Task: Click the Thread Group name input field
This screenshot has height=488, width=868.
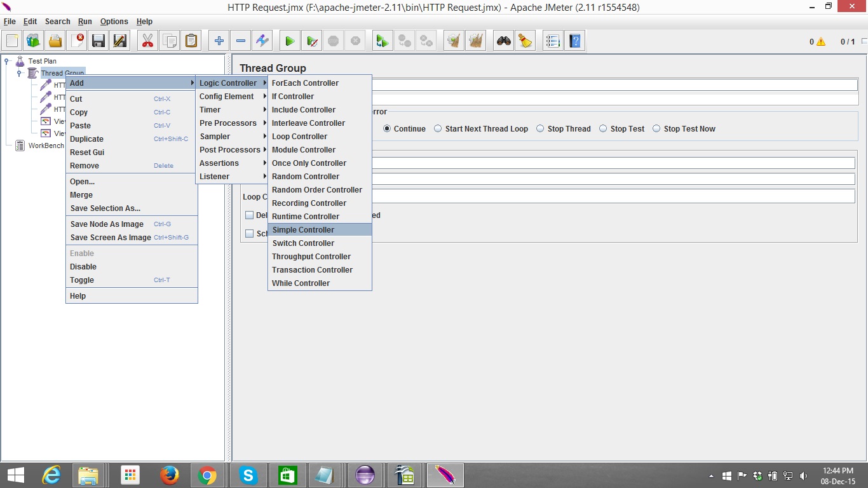Action: [x=614, y=85]
